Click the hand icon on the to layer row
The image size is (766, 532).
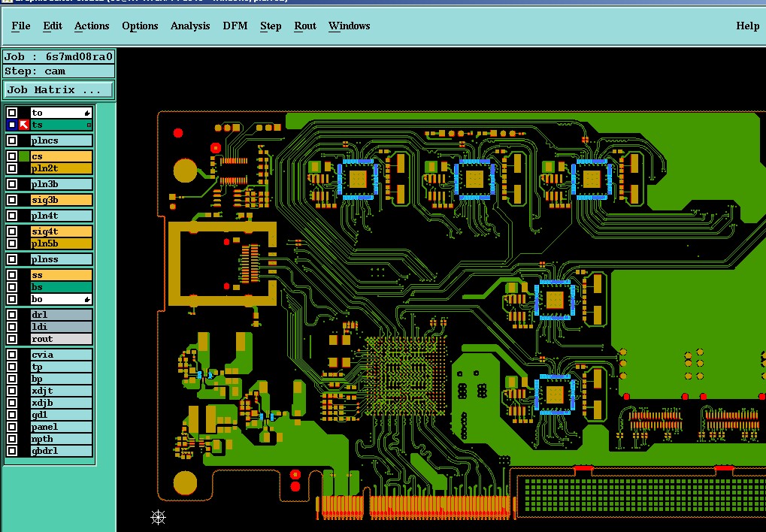pos(87,113)
